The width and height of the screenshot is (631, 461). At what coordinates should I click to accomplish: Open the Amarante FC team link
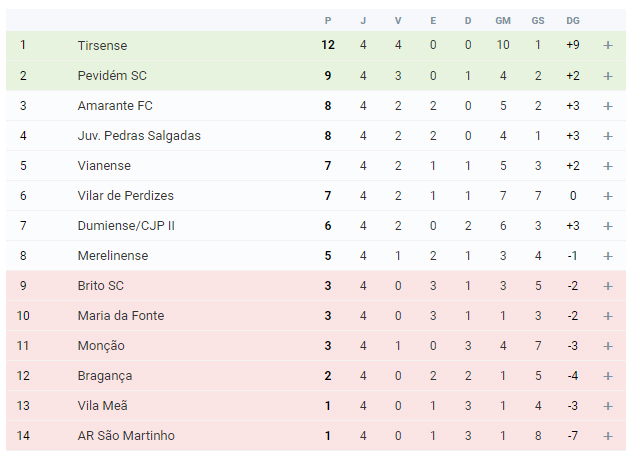point(115,106)
